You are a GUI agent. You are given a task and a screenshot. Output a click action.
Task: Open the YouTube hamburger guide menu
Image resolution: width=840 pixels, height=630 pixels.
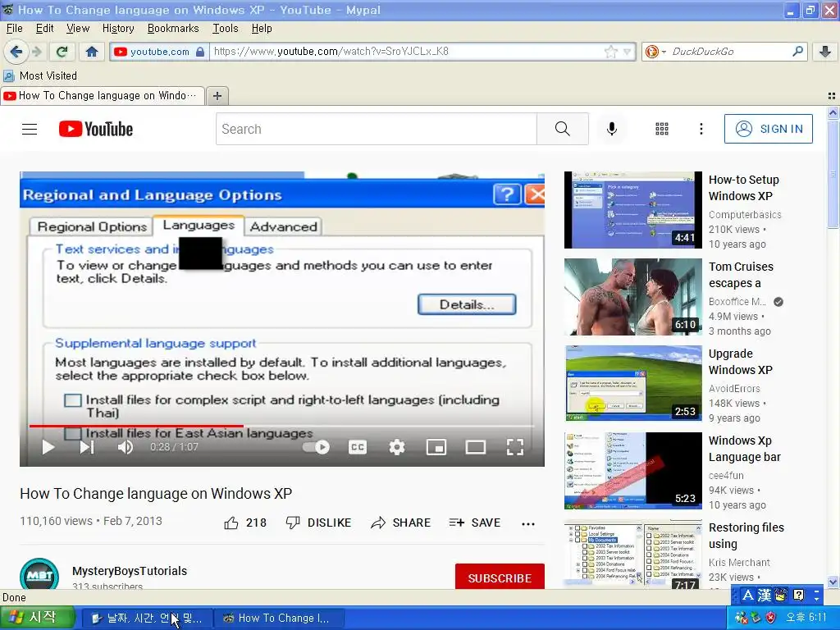pos(30,129)
